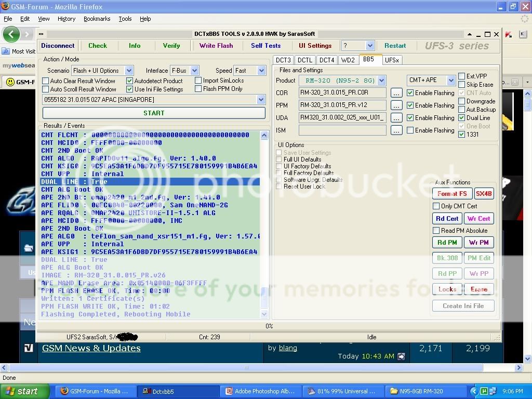Uncheck Use Ini File Settings
532x399 pixels.
coord(129,89)
